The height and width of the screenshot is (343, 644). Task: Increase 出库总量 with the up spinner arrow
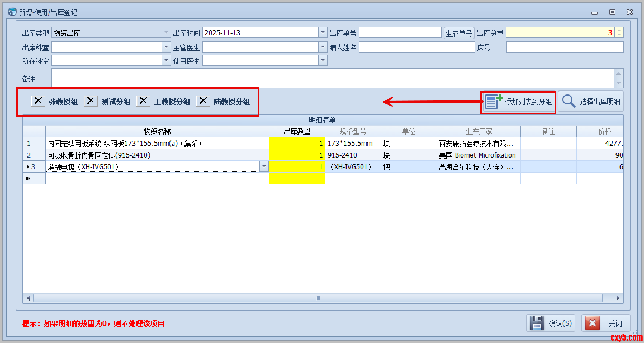[x=619, y=30]
